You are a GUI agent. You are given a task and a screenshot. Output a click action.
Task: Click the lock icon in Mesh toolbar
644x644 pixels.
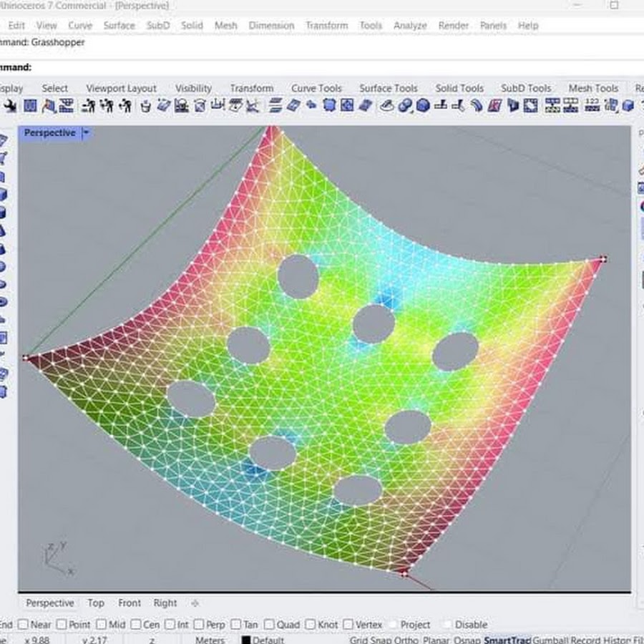[x=145, y=106]
